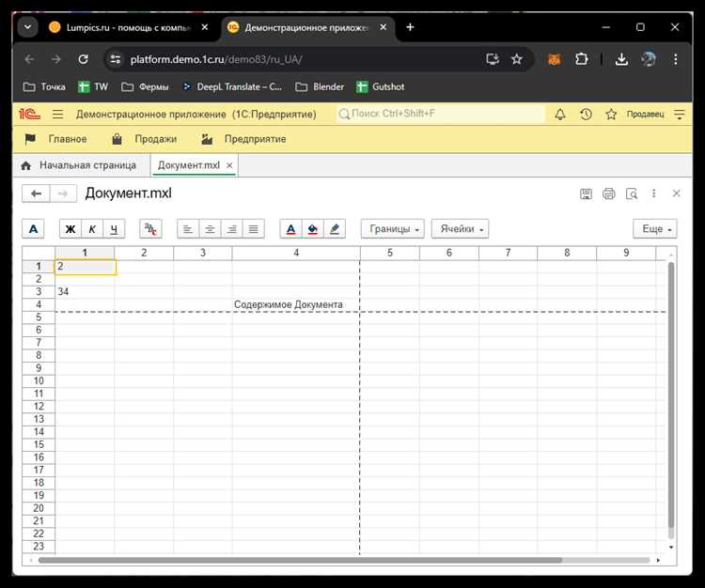The image size is (705, 588).
Task: Print the document via printer icon
Action: (609, 193)
